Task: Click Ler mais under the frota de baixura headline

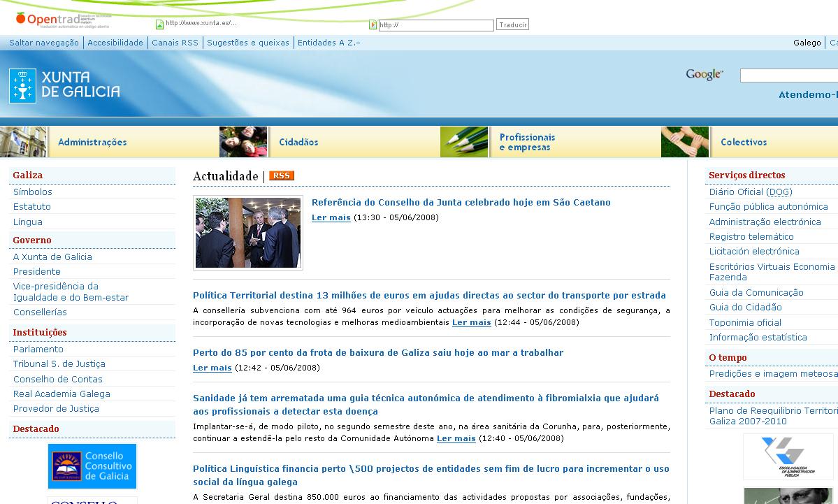Action: point(212,368)
